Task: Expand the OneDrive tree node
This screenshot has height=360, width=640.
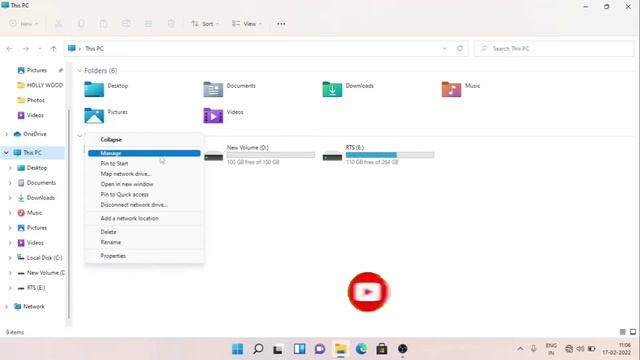Action: click(6, 134)
